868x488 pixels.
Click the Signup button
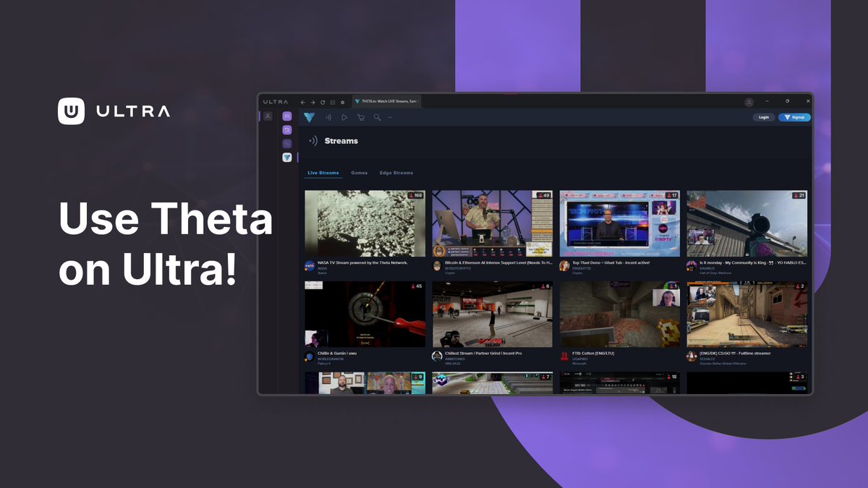(794, 117)
